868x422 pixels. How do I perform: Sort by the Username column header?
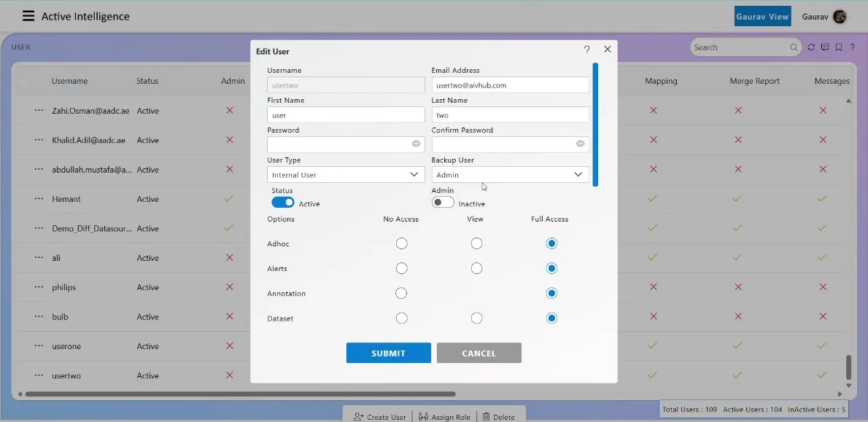point(70,81)
